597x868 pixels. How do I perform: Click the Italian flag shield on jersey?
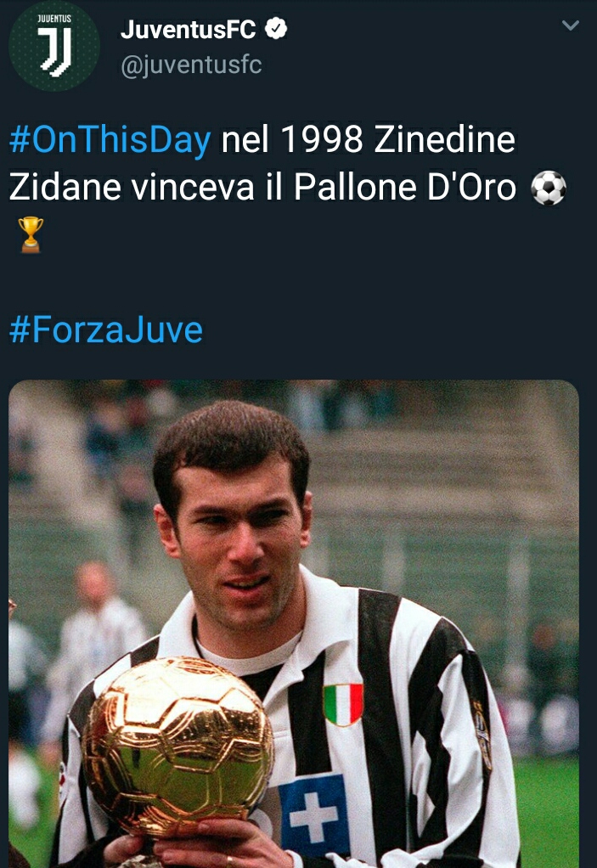pos(343,704)
